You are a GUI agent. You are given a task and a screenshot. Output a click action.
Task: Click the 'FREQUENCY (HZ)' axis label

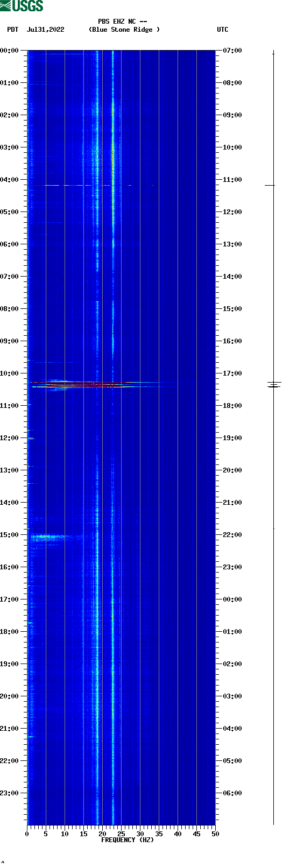pos(128,840)
